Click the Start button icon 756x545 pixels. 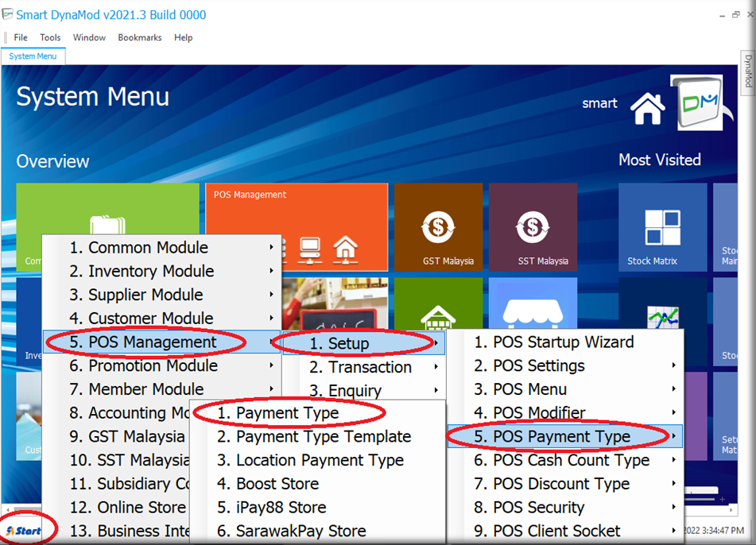click(x=24, y=530)
